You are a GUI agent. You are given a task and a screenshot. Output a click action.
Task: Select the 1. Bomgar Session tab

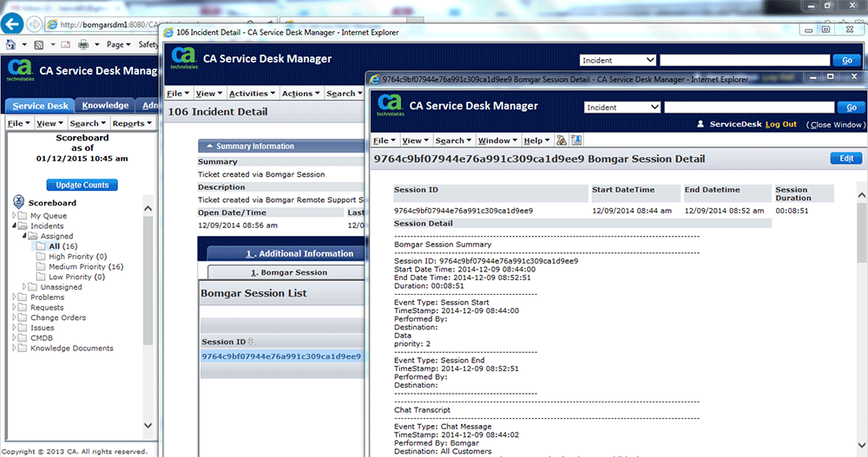(x=288, y=272)
